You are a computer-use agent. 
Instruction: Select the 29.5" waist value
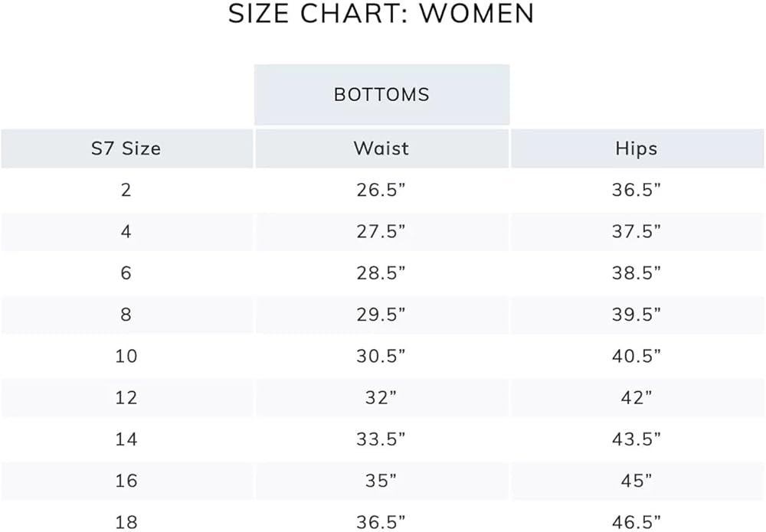(381, 315)
